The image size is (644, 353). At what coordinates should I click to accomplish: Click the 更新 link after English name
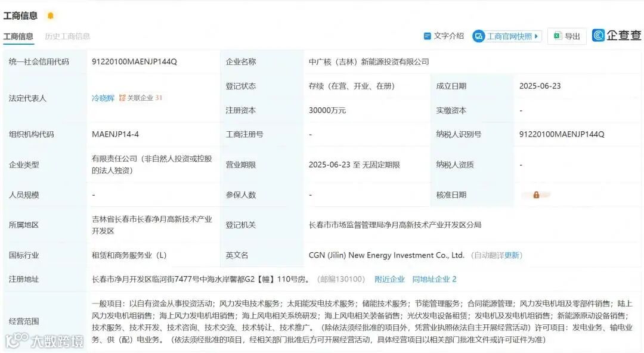tap(512, 255)
